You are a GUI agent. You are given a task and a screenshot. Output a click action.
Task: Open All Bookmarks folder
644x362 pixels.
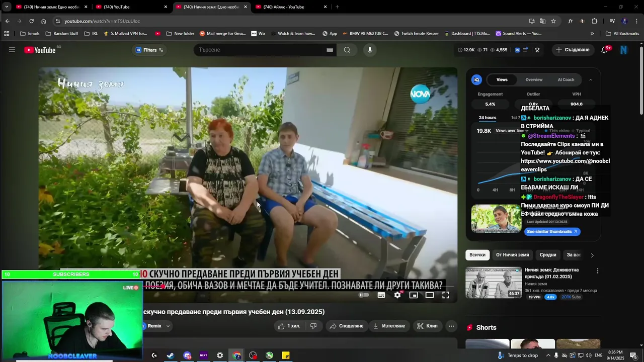(622, 34)
